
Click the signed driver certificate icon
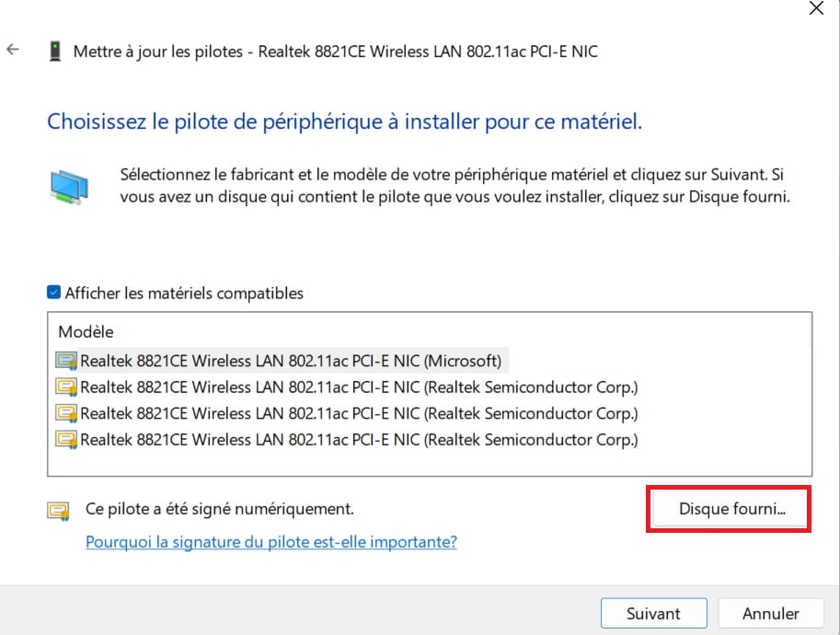pos(58,511)
